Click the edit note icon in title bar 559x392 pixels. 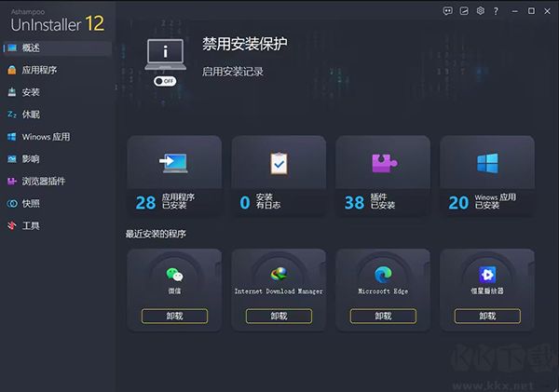click(464, 11)
